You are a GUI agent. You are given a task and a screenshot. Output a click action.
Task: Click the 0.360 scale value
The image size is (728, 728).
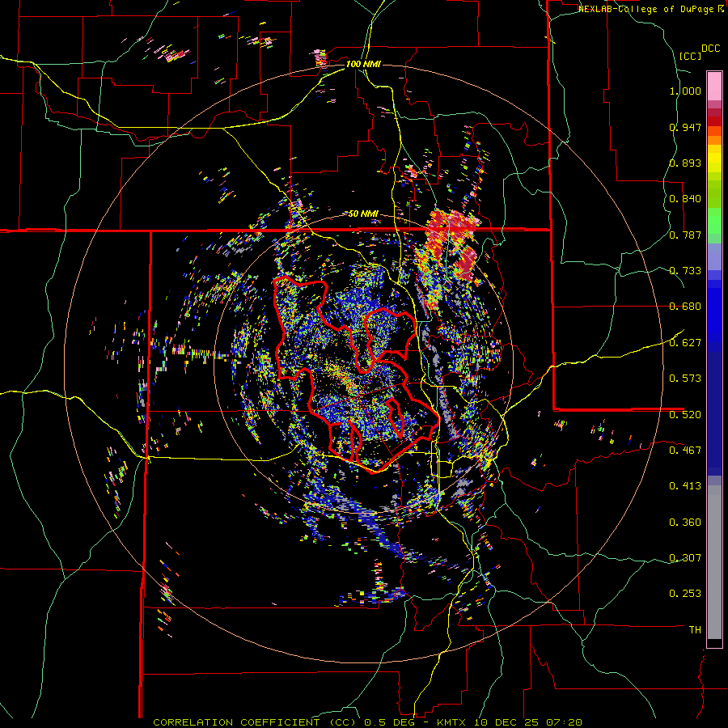[685, 523]
